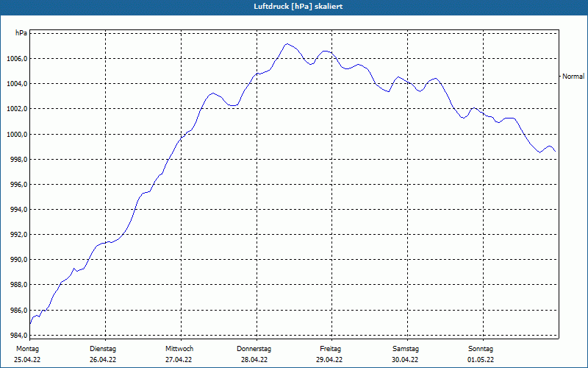Click the '27.04.22' date label
Viewport: 588px width, 368px height.
179,360
